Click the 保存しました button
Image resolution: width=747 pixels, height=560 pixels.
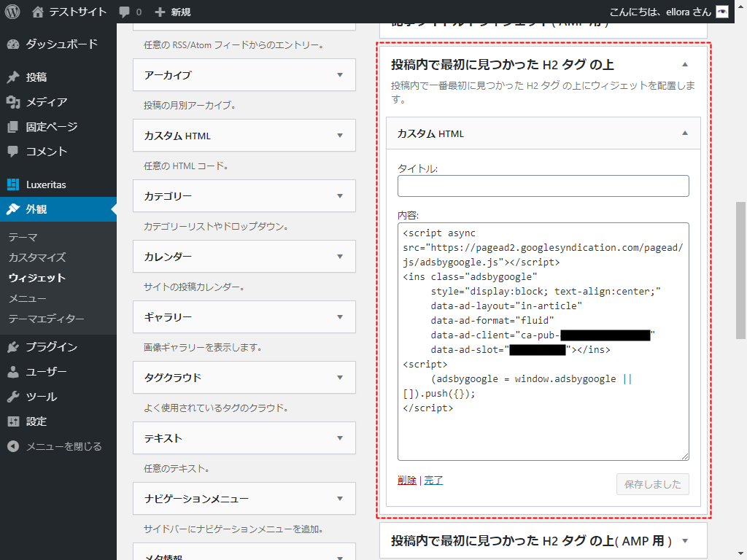click(x=653, y=484)
